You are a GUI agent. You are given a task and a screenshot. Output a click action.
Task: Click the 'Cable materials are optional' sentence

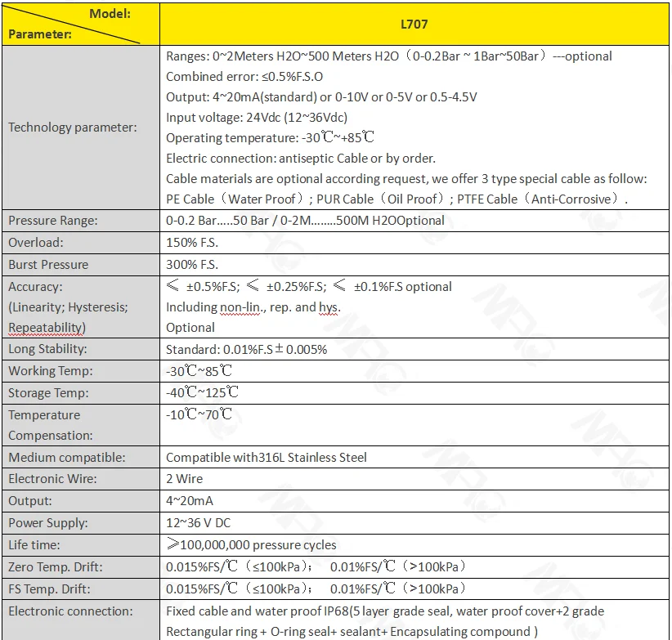coord(406,179)
